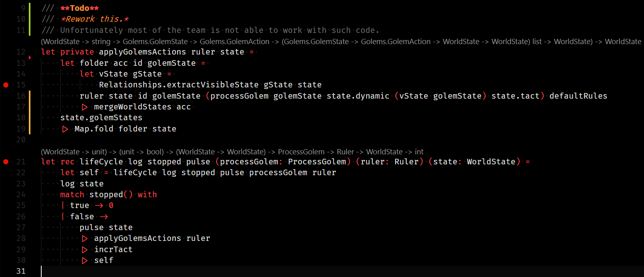Place cursor on the **Todo** comment heading
Image resolution: width=644 pixels, height=277 pixels.
pos(79,8)
